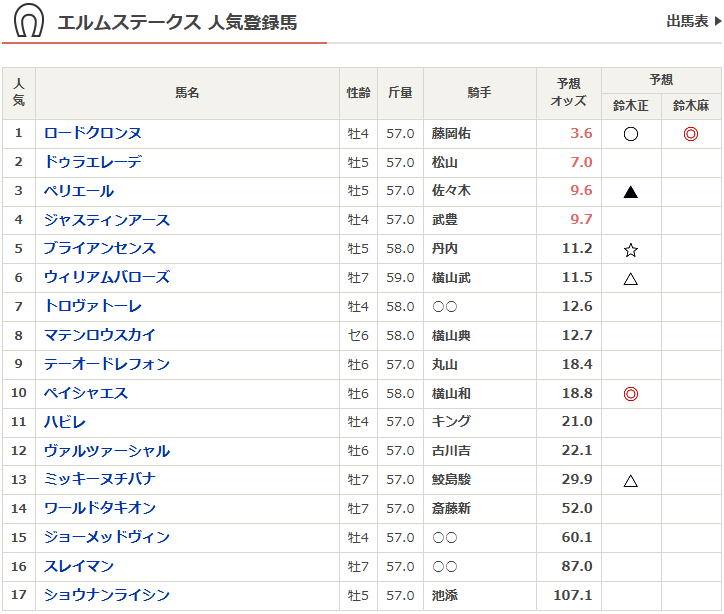Click the star mark for ブライアンセンス
This screenshot has height=614, width=724.
tap(631, 250)
